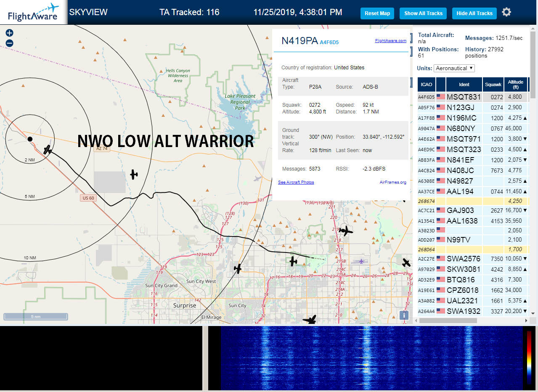538x392 pixels.
Task: Select the aircraft icon east of the 5 NM ring
Action: pos(134,174)
